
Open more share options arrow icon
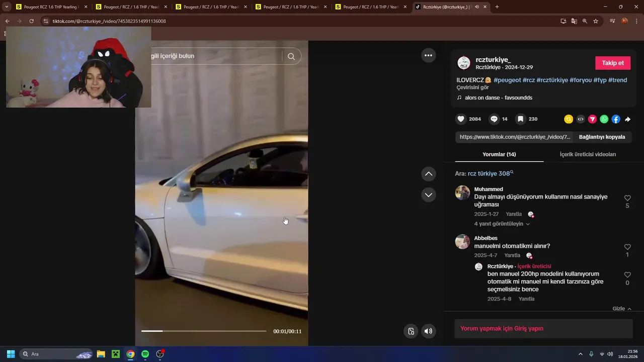point(627,119)
